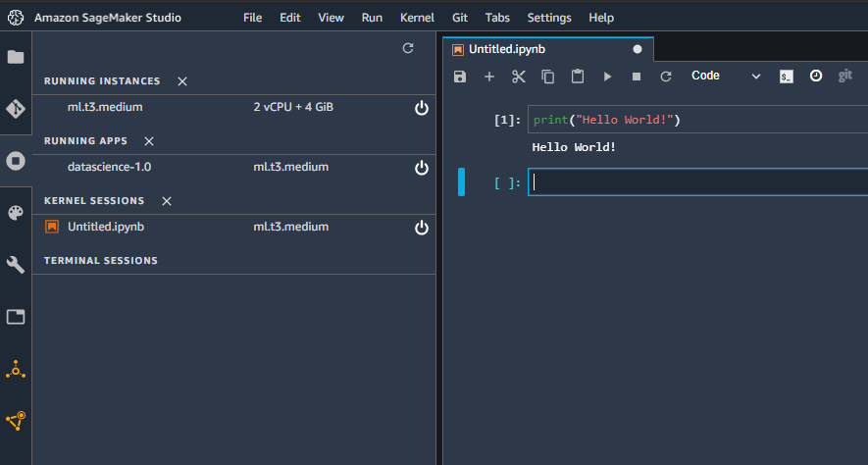The height and width of the screenshot is (465, 868).
Task: Open the SageMaker JumpStart sidebar icon
Action: pos(16,369)
